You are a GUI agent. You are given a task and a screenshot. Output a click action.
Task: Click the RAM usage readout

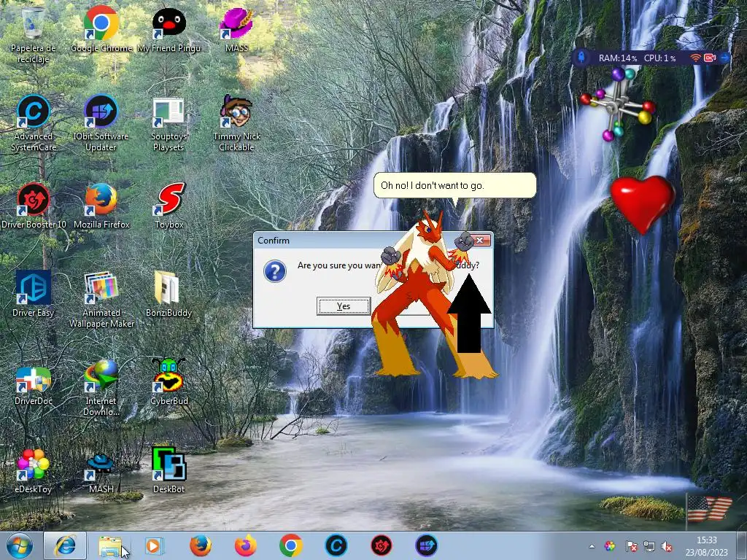click(x=617, y=58)
